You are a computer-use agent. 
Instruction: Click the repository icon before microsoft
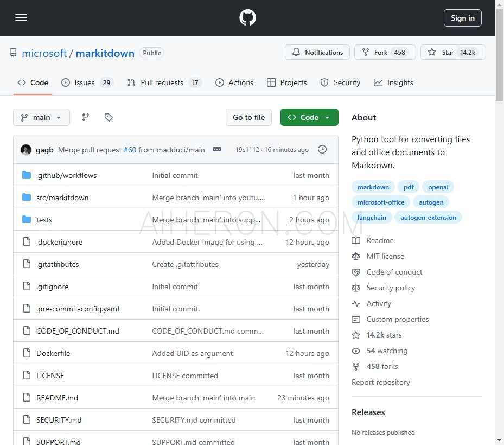13,53
